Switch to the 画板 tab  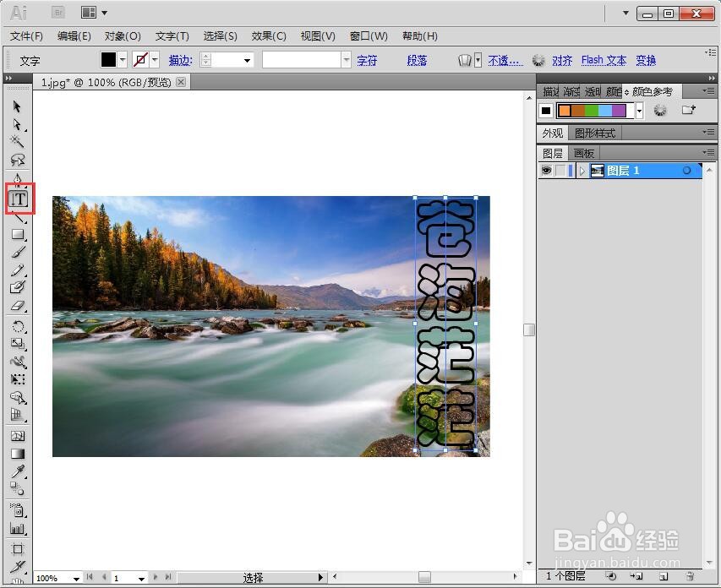point(584,153)
